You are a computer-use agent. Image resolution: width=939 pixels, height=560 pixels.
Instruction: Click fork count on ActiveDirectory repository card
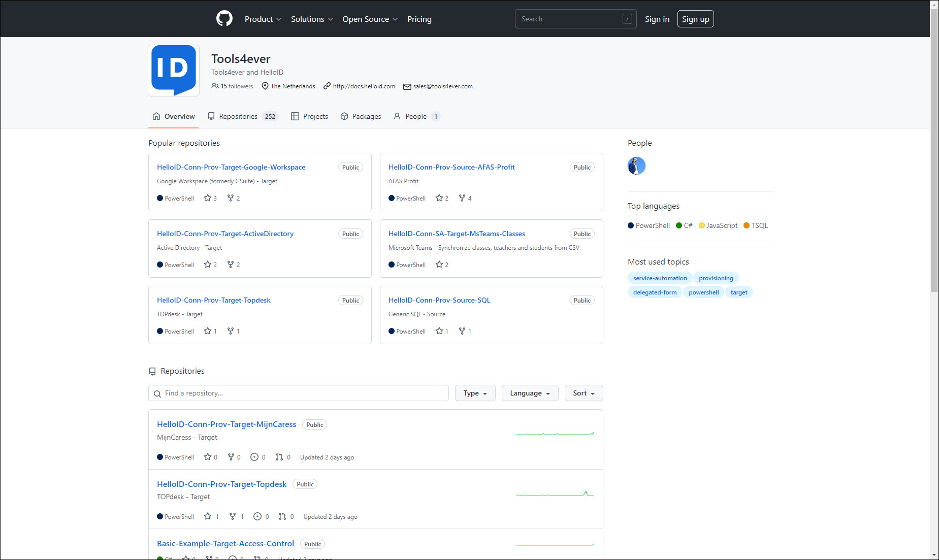pyautogui.click(x=234, y=265)
